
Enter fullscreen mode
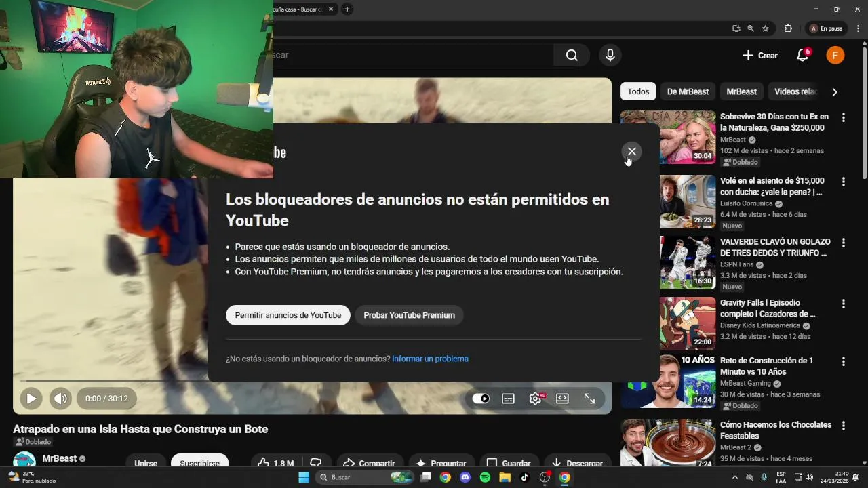pyautogui.click(x=589, y=399)
